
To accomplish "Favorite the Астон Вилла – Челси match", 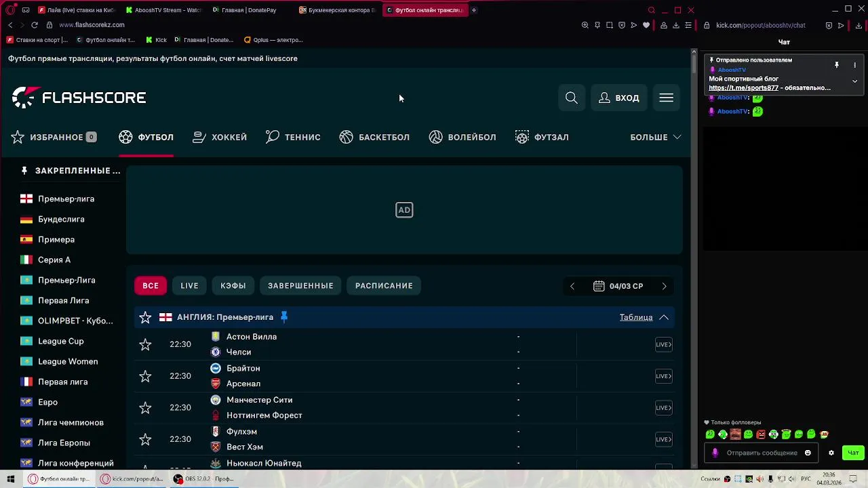I will (145, 344).
